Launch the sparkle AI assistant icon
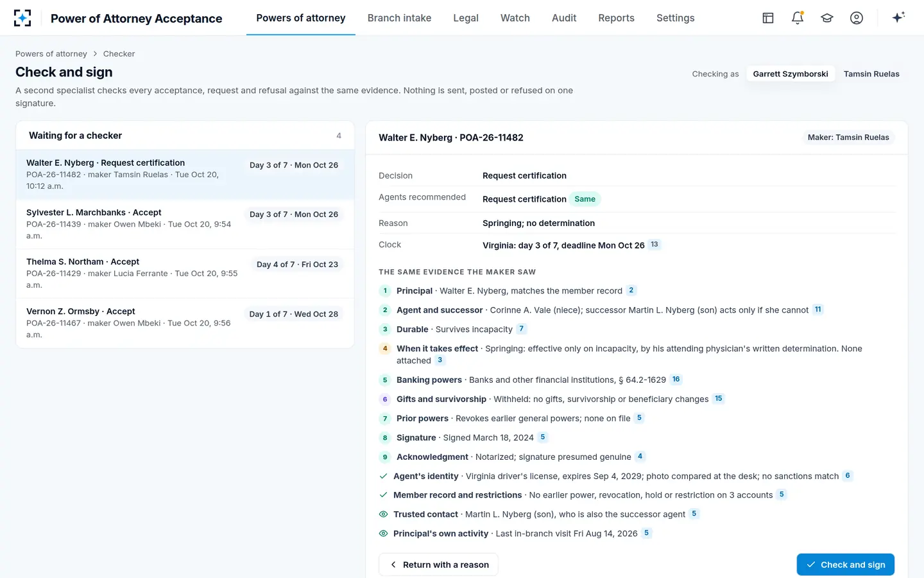 [898, 17]
